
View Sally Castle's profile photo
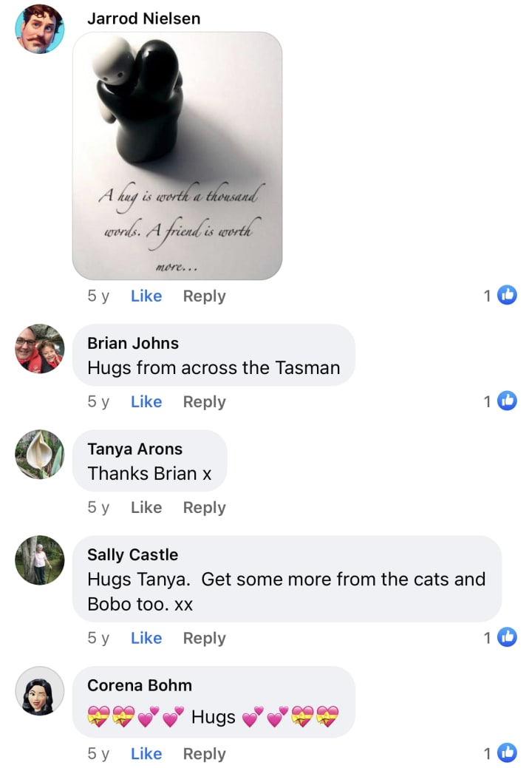tap(40, 560)
